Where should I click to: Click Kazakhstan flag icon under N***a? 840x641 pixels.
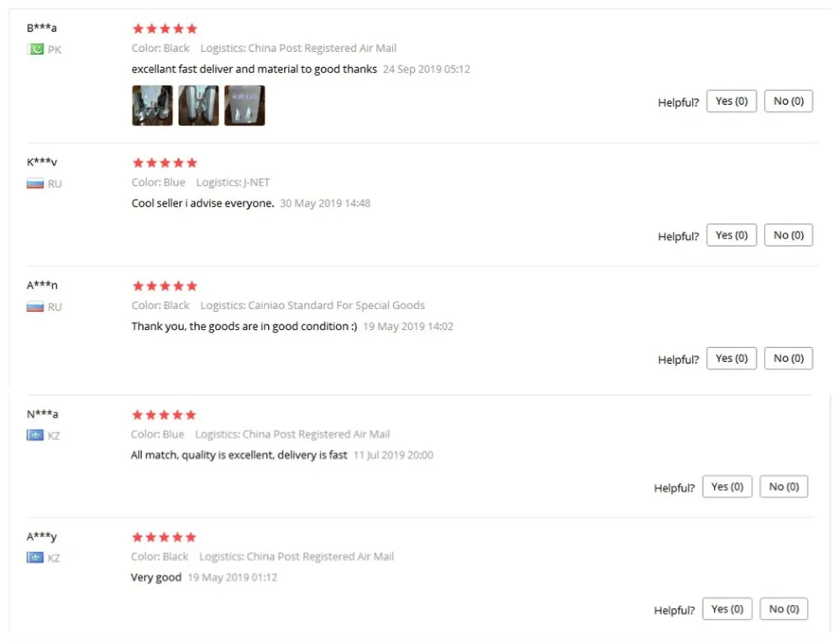pyautogui.click(x=35, y=435)
